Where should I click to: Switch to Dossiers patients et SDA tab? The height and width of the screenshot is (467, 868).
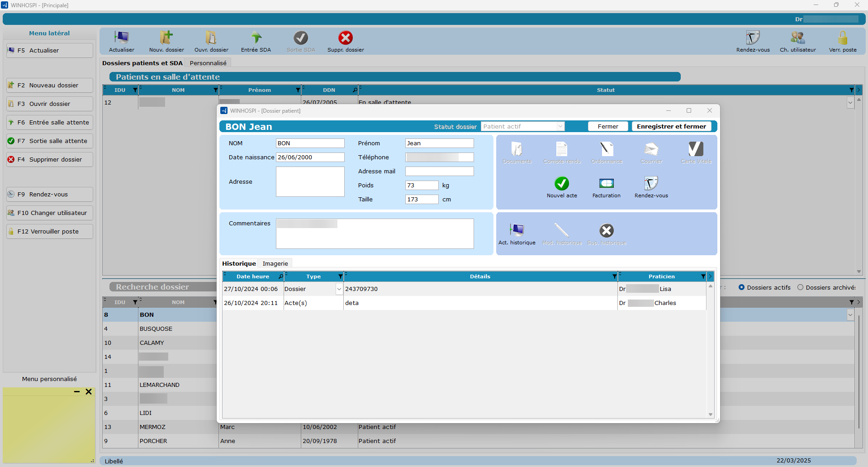coord(142,63)
